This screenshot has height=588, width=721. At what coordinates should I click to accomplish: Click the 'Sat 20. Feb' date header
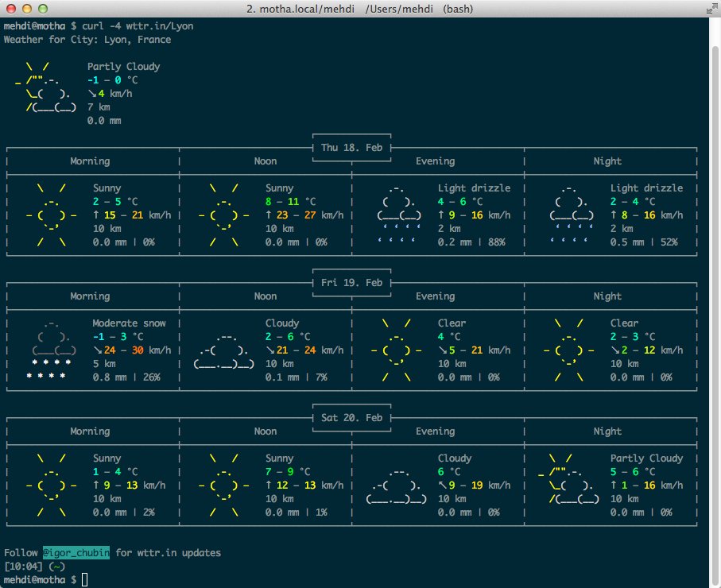[352, 418]
